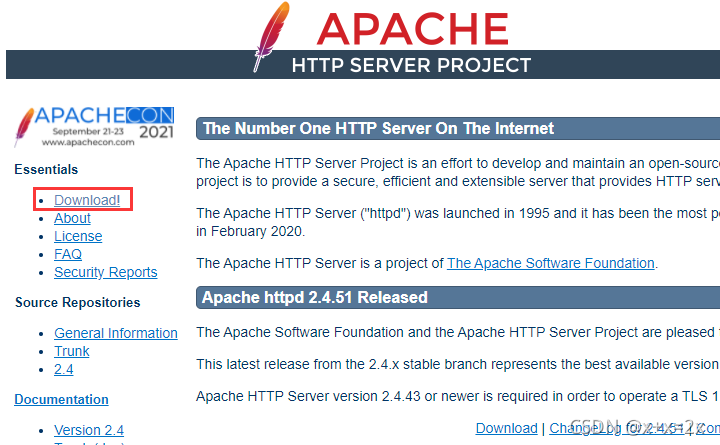Open the 2.4 source repository link
720x445 pixels.
point(64,369)
